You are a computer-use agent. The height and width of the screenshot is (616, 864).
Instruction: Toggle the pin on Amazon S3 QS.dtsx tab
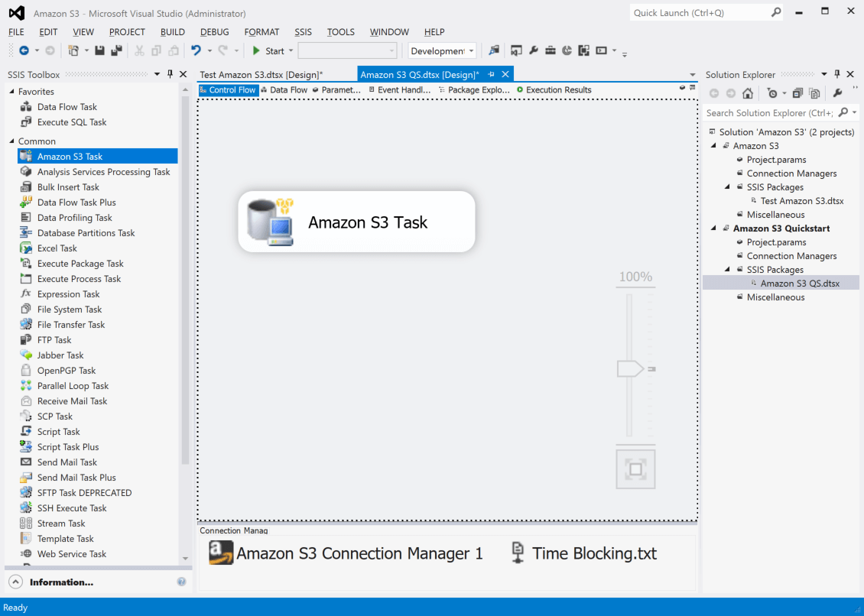coord(491,74)
